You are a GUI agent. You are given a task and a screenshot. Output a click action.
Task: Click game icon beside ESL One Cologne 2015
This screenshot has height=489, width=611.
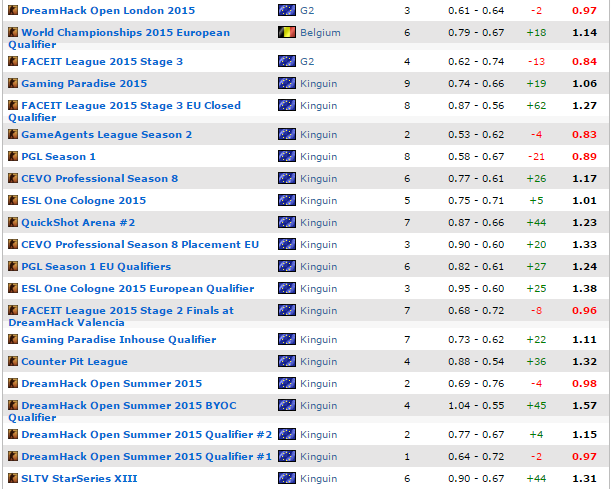click(x=13, y=199)
